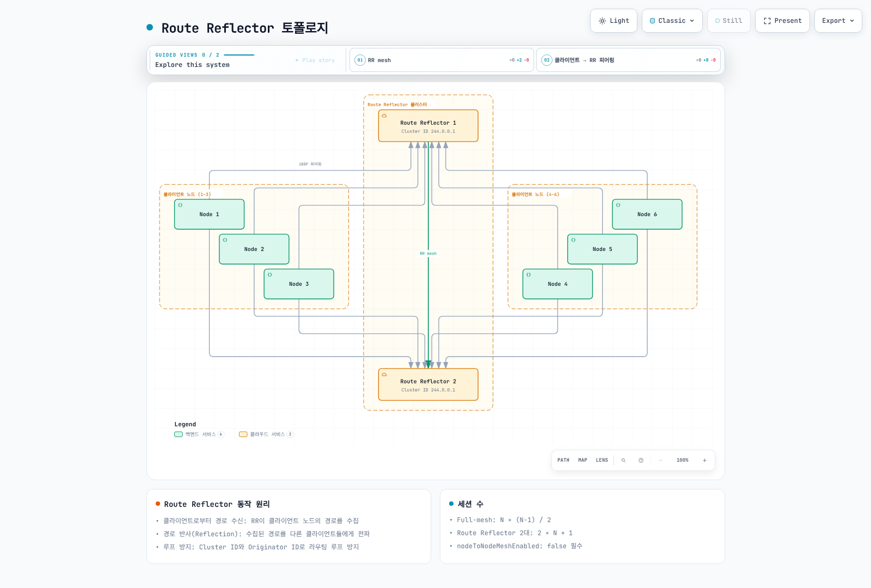Click the cloud icon on Route Reflector 2
The height and width of the screenshot is (588, 871).
click(384, 375)
